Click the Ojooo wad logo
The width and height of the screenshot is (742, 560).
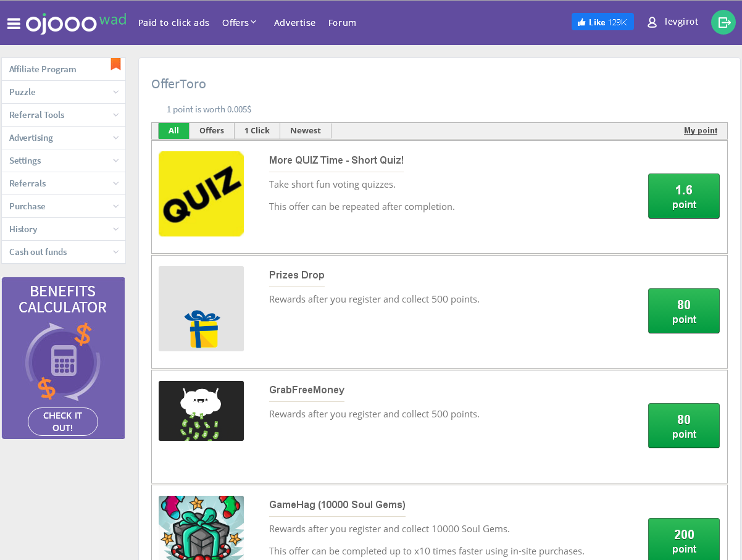click(x=76, y=23)
